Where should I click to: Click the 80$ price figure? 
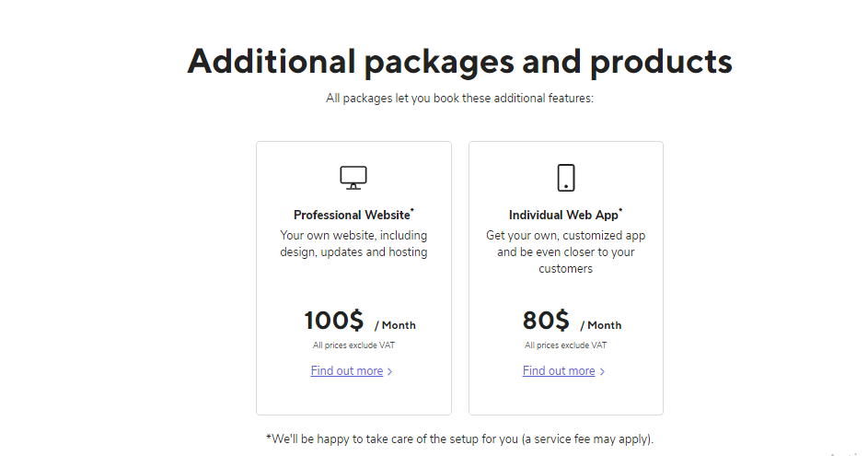(546, 321)
